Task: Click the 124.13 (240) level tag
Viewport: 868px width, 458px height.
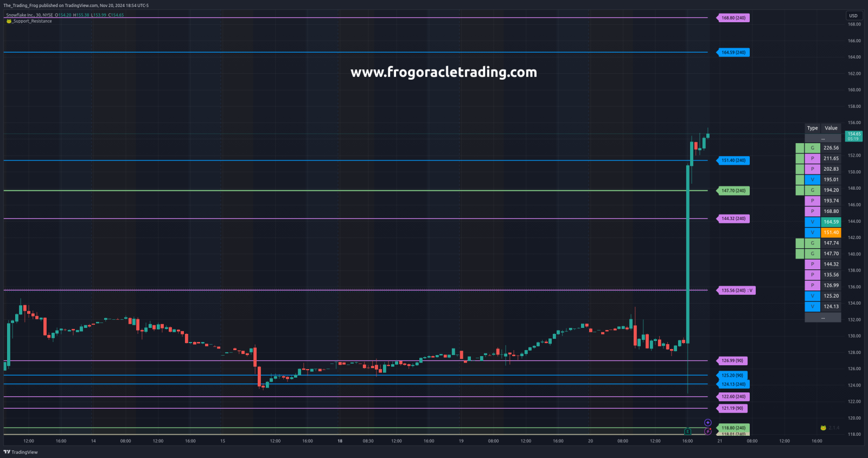Action: pyautogui.click(x=733, y=384)
